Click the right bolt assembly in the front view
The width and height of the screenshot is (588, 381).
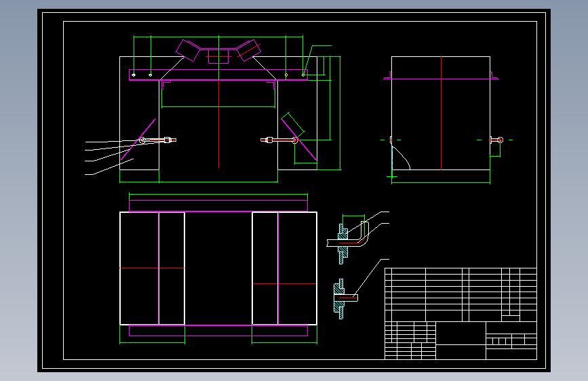[279, 140]
